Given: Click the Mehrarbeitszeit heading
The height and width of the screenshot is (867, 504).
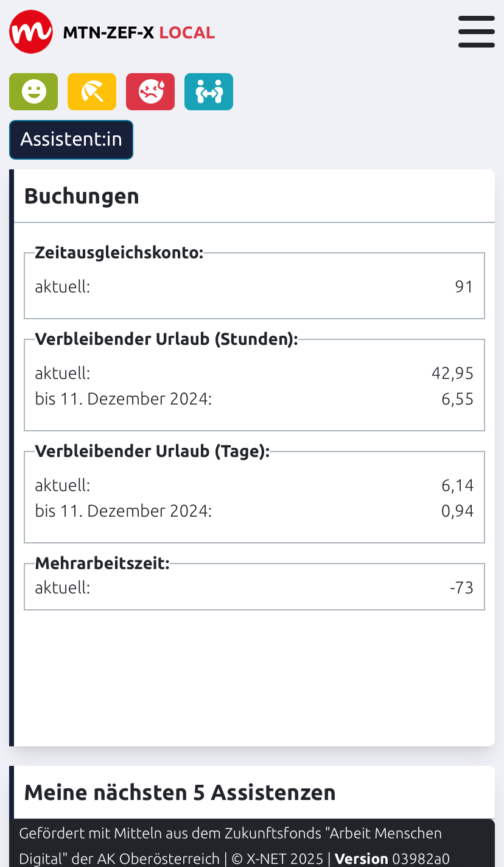Looking at the screenshot, I should point(102,564).
